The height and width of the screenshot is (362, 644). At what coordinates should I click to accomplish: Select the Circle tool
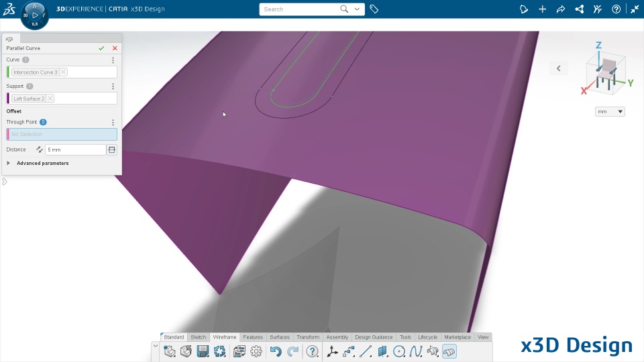(398, 351)
